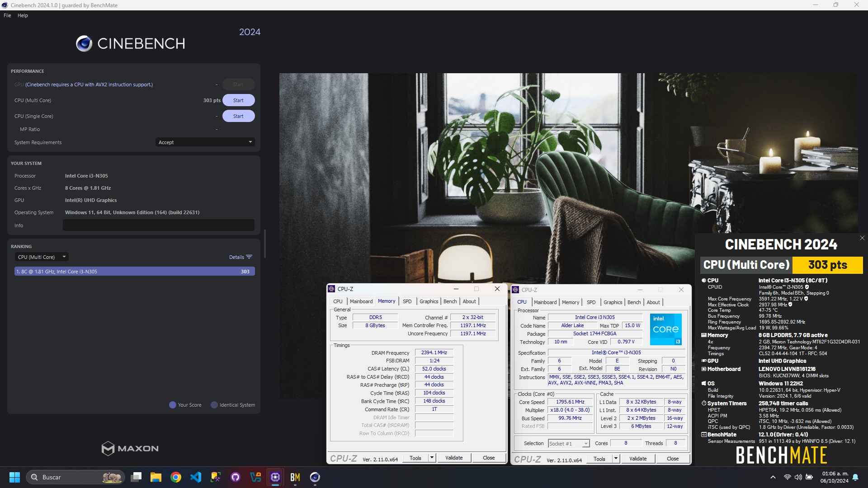
Task: Click Close button in right CPU-Z window
Action: (x=673, y=459)
